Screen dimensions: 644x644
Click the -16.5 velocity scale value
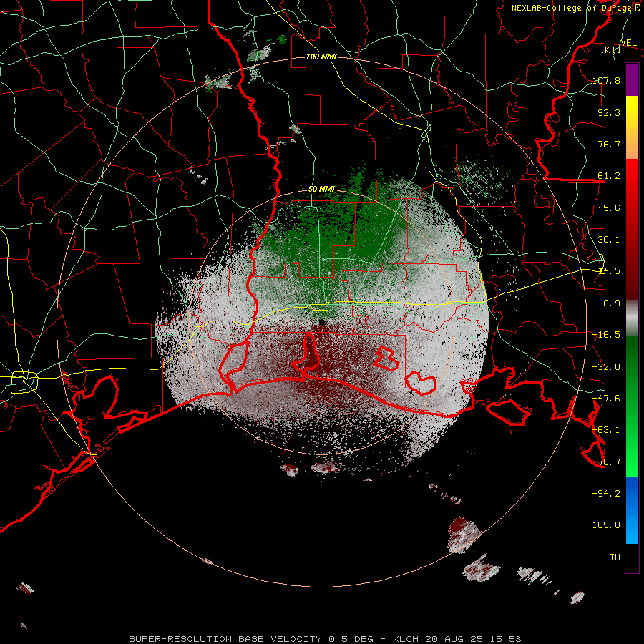[606, 335]
